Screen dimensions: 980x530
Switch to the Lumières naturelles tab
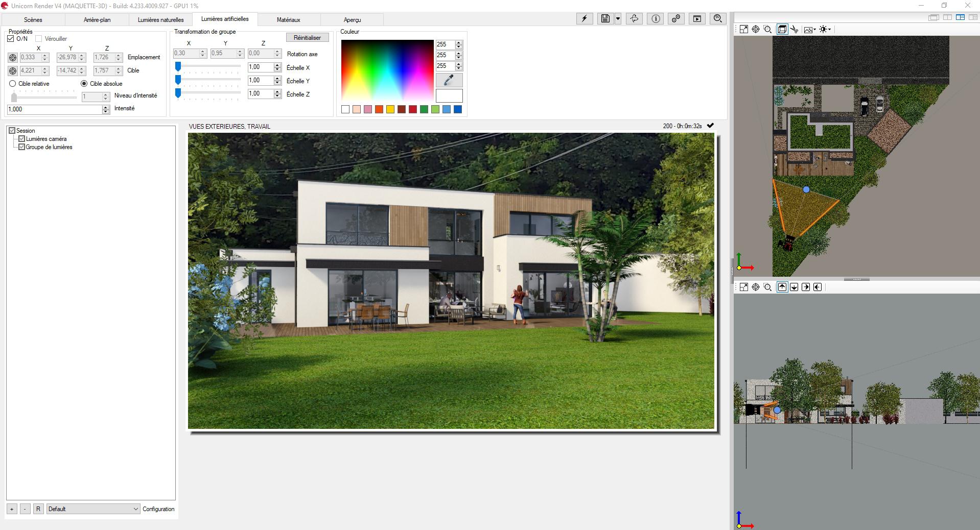[160, 20]
